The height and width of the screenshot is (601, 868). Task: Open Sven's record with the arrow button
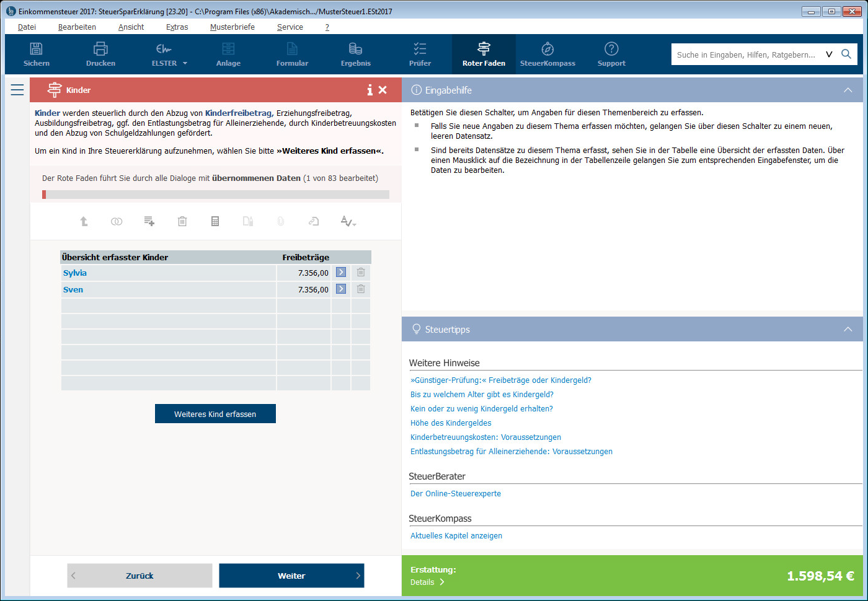tap(341, 289)
